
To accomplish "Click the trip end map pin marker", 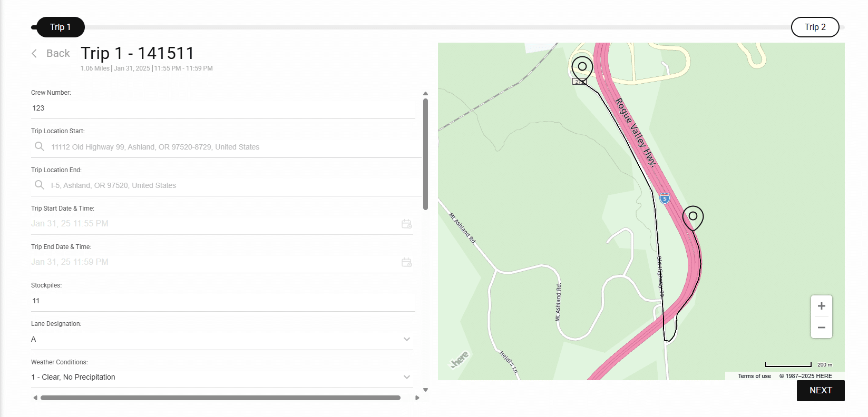I will [x=693, y=216].
